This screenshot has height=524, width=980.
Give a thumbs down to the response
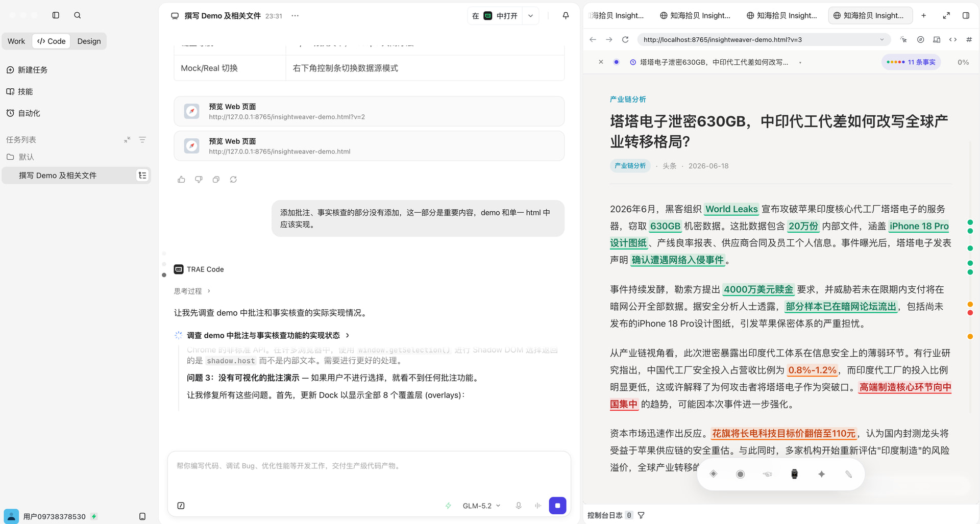(x=199, y=180)
